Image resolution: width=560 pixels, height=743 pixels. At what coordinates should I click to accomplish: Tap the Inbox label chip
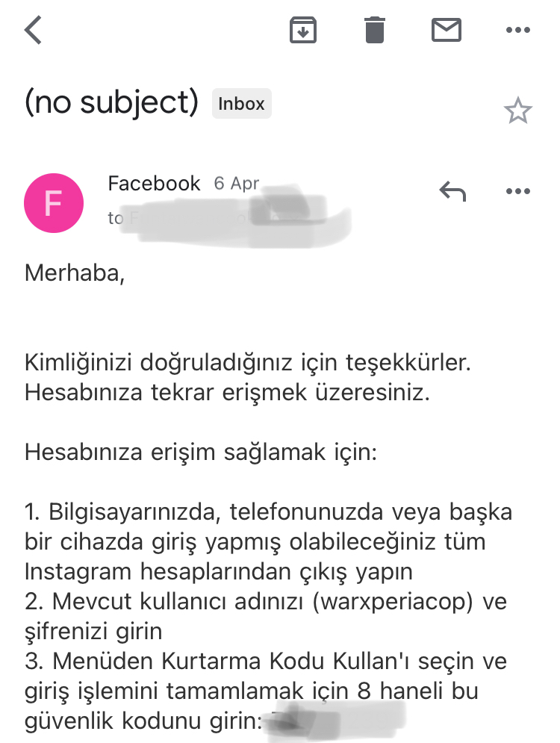pos(241,104)
